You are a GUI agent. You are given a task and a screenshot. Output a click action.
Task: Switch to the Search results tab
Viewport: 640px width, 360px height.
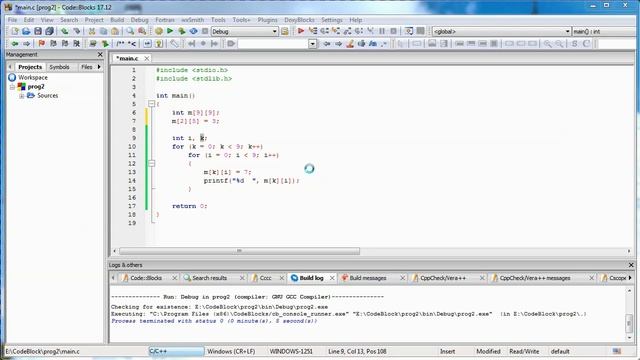[209, 278]
